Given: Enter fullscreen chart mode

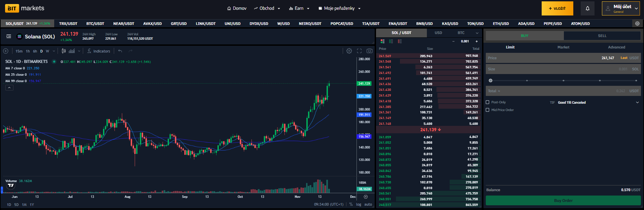Looking at the screenshot, I should coord(359,51).
